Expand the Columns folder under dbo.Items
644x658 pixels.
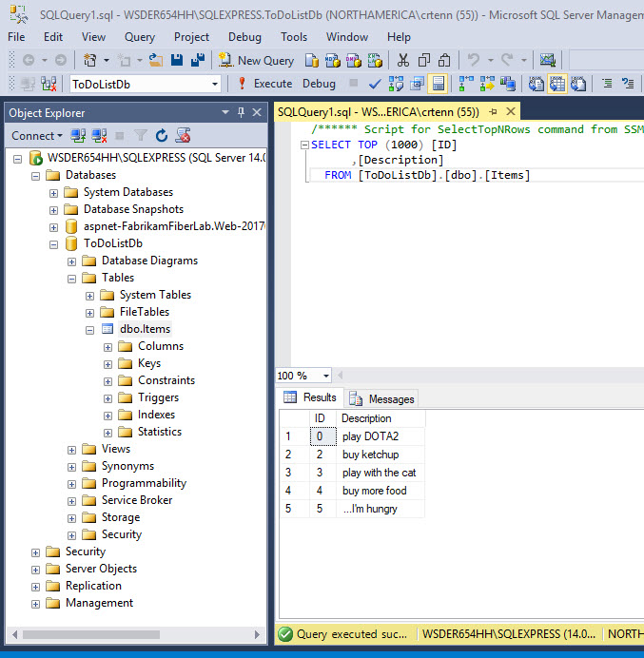(107, 346)
